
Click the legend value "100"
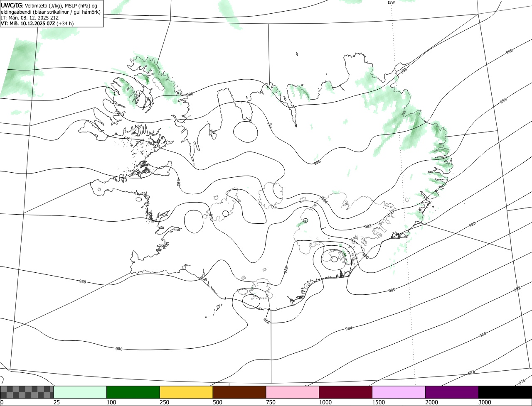111,402
